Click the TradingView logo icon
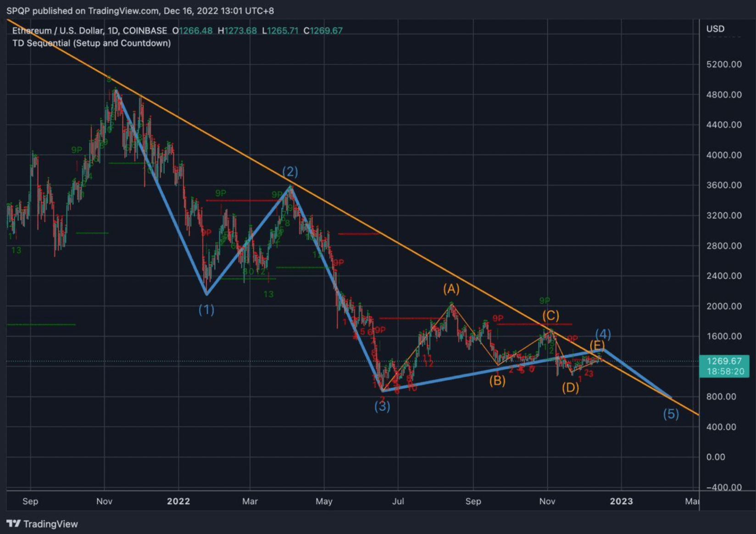 (13, 523)
